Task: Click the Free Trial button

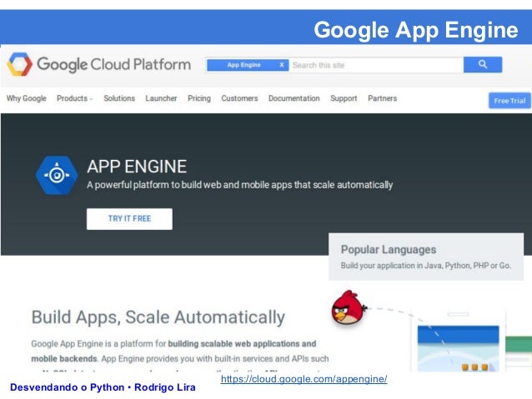Action: click(x=509, y=101)
